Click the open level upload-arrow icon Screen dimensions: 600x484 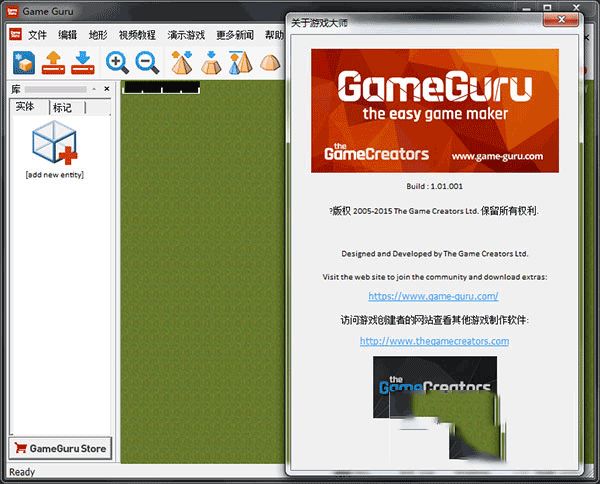(53, 62)
